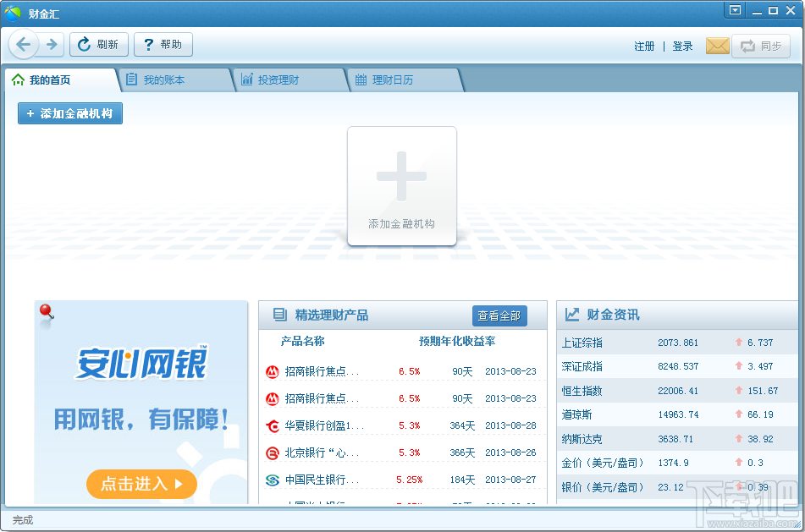Click the 北京银行 bank logo icon

click(273, 452)
